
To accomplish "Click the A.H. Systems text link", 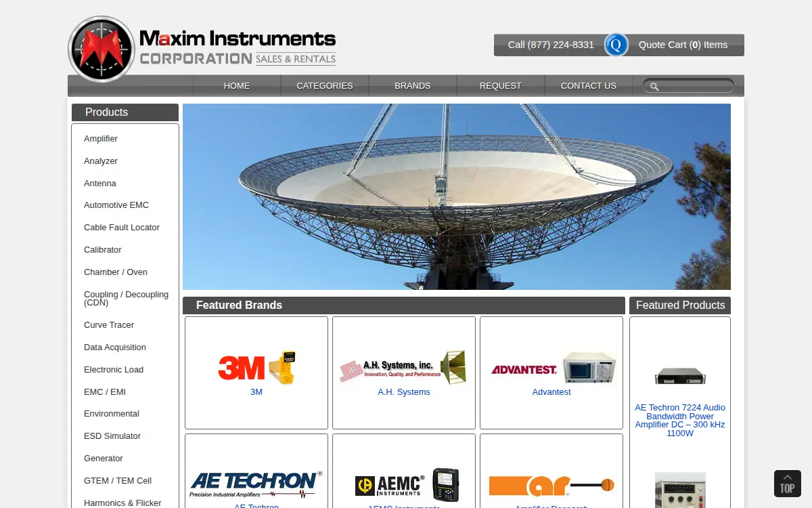I will click(x=404, y=392).
